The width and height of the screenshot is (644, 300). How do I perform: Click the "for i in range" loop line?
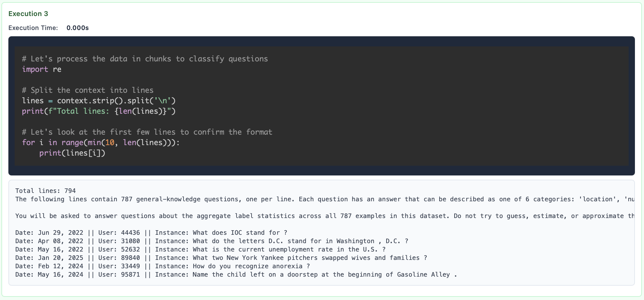[x=100, y=143]
